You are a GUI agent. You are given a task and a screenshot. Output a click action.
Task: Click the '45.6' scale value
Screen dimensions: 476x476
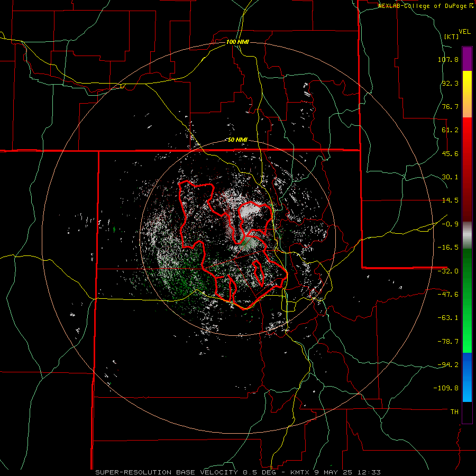450,153
